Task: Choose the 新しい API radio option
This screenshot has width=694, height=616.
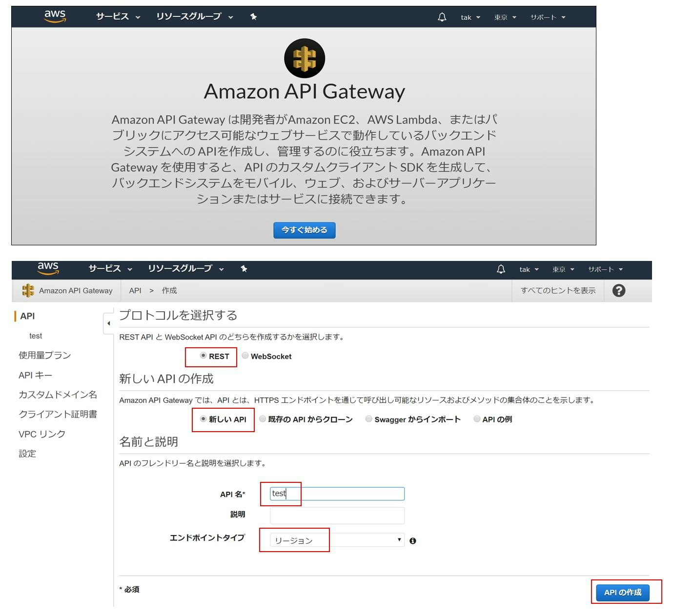Action: (x=203, y=418)
